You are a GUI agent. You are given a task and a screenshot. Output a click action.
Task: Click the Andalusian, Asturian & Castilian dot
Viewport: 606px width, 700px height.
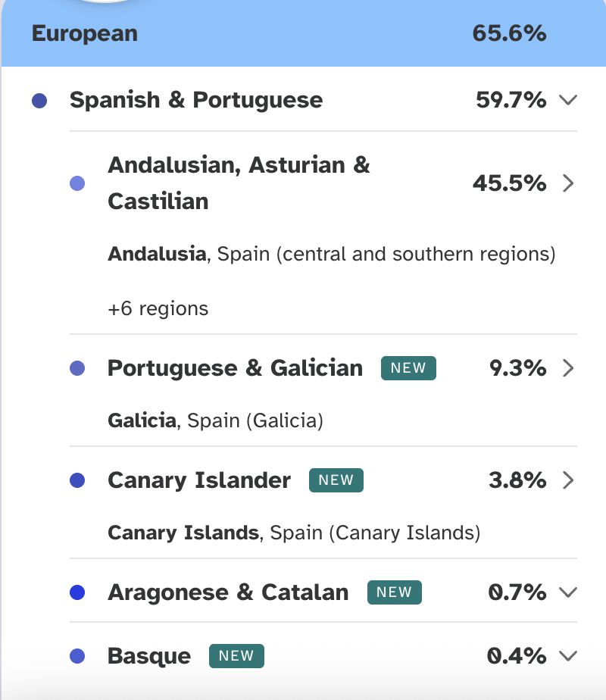[77, 183]
